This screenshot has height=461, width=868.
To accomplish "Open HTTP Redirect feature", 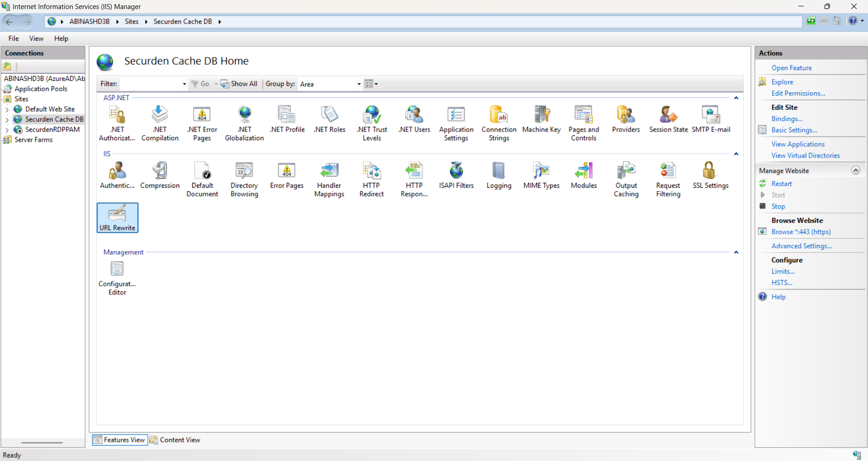I will (372, 179).
